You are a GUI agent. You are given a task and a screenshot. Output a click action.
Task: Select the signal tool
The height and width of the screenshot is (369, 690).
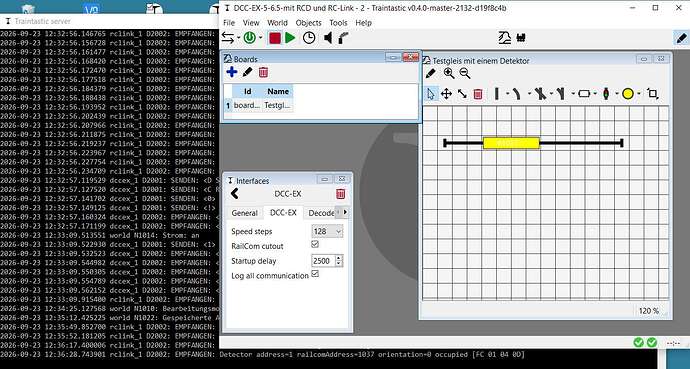coord(606,94)
